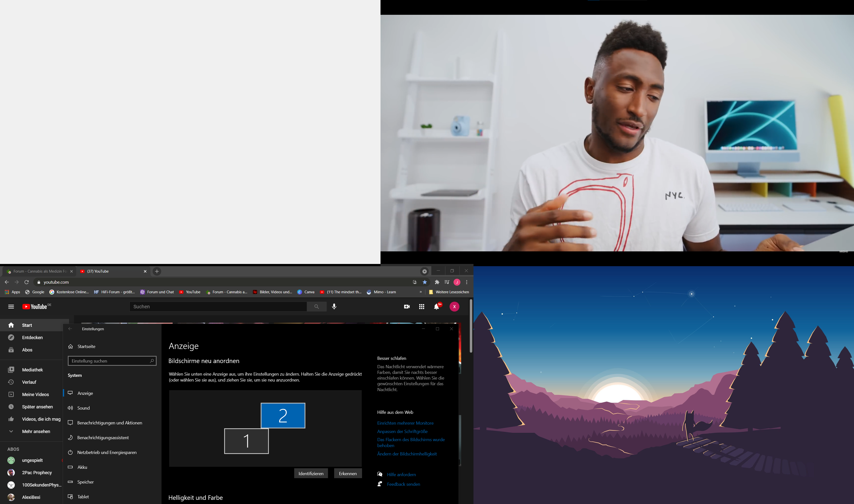The width and height of the screenshot is (854, 504).
Task: Click the YouTube page vertical scrollbar
Action: point(471,326)
